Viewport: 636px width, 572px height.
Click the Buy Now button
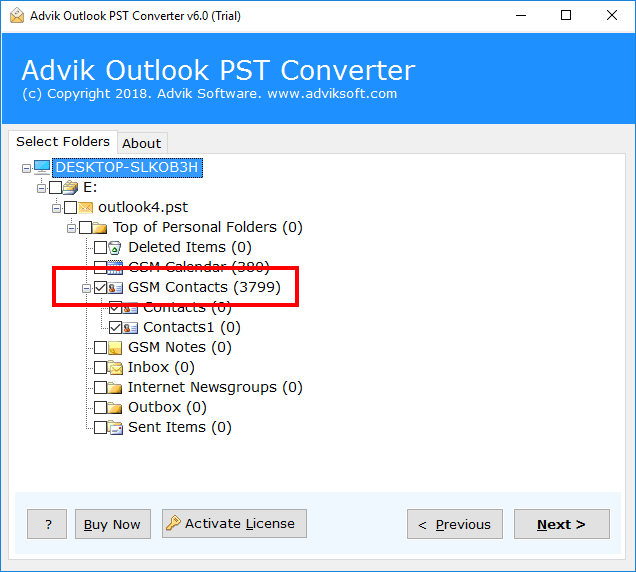coord(113,524)
